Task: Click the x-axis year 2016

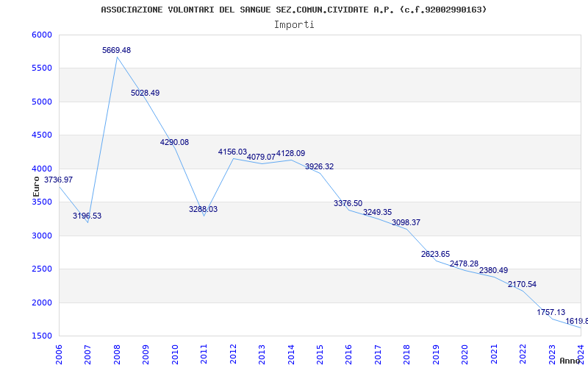Action: (x=348, y=355)
